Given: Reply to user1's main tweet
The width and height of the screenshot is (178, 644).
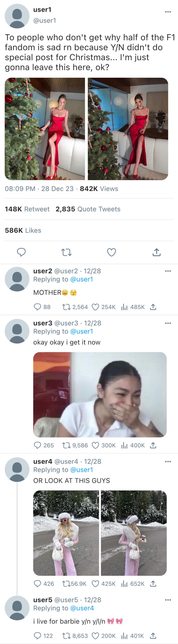Looking at the screenshot, I should pyautogui.click(x=21, y=252).
